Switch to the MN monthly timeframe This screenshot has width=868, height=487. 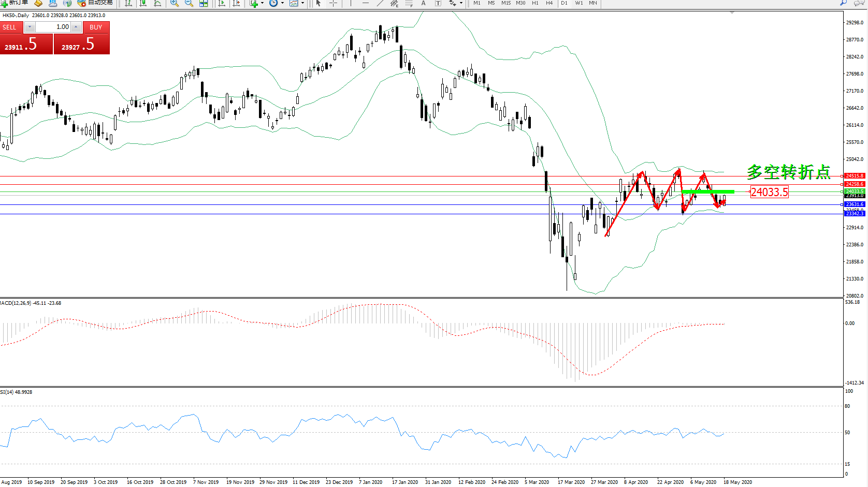pos(593,3)
